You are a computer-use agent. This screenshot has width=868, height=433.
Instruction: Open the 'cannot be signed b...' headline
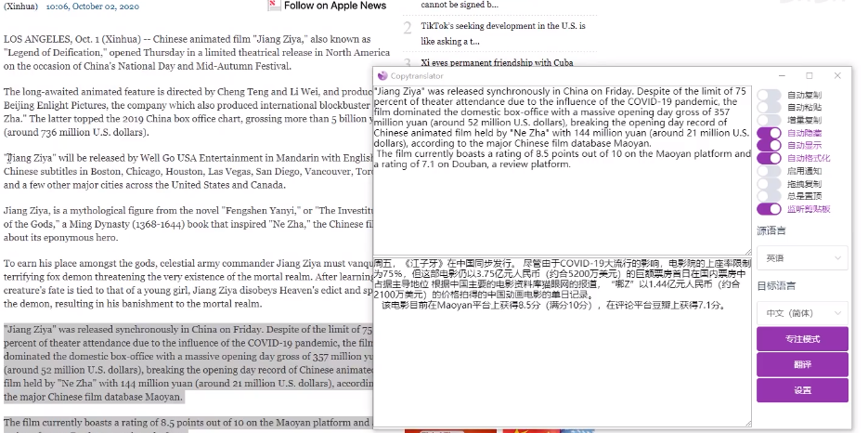pyautogui.click(x=460, y=5)
